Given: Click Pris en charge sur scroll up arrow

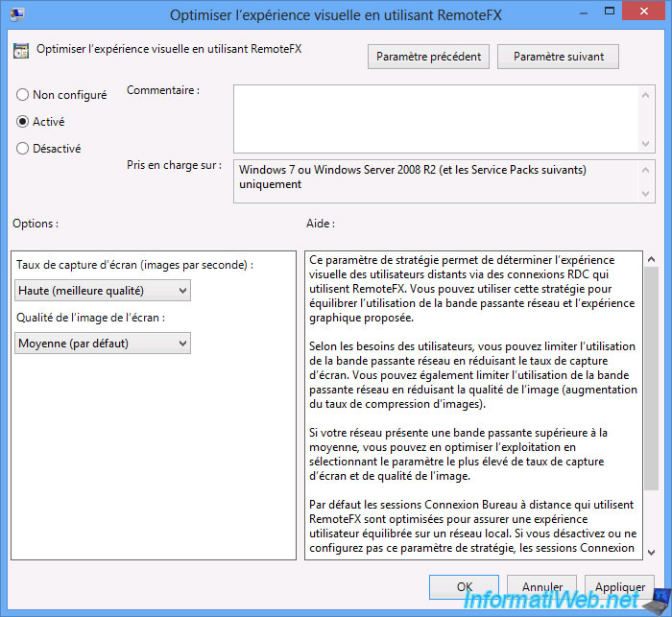Looking at the screenshot, I should coord(646,170).
